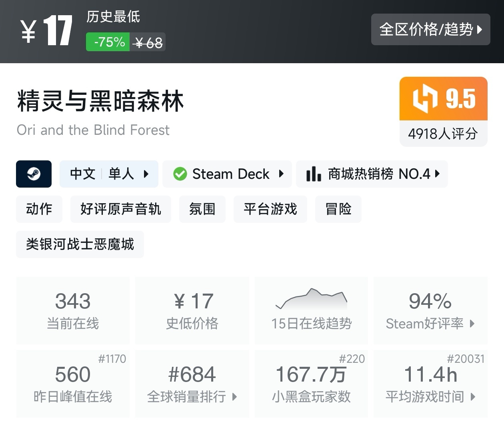Click the 4918人评分 rating count

[443, 134]
